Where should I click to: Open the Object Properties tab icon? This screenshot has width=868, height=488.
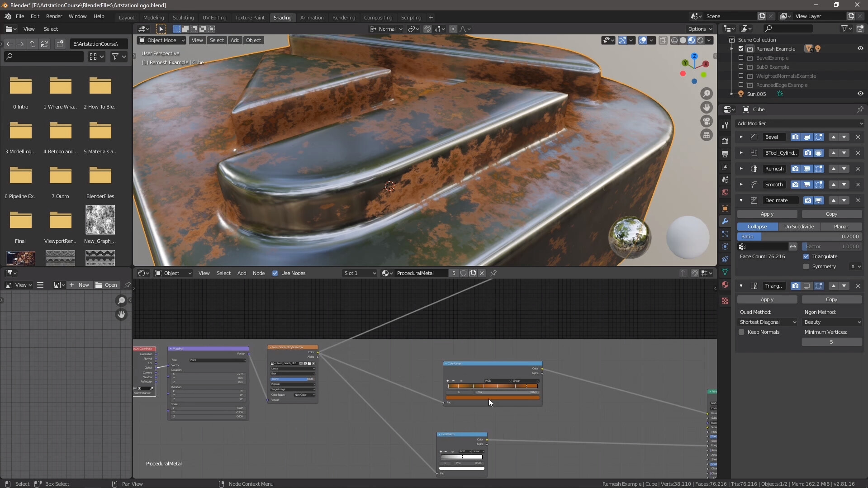click(x=725, y=208)
